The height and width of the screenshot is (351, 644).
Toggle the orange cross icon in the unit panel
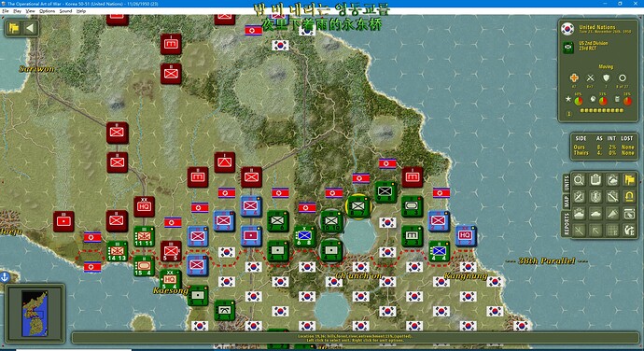tap(574, 77)
